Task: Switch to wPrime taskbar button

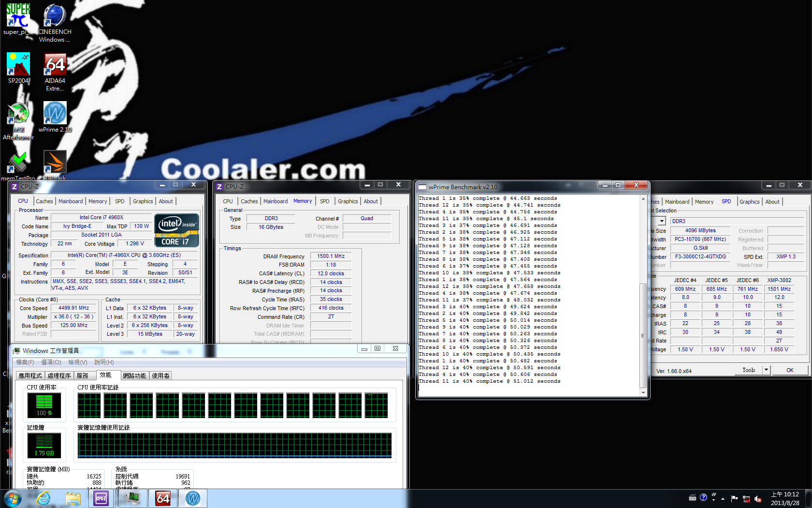Action: coord(193,498)
